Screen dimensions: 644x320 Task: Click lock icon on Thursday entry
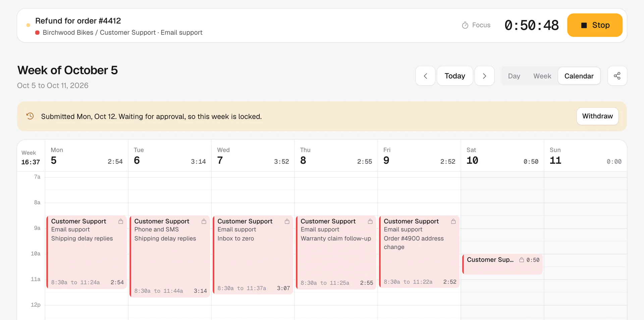(370, 221)
